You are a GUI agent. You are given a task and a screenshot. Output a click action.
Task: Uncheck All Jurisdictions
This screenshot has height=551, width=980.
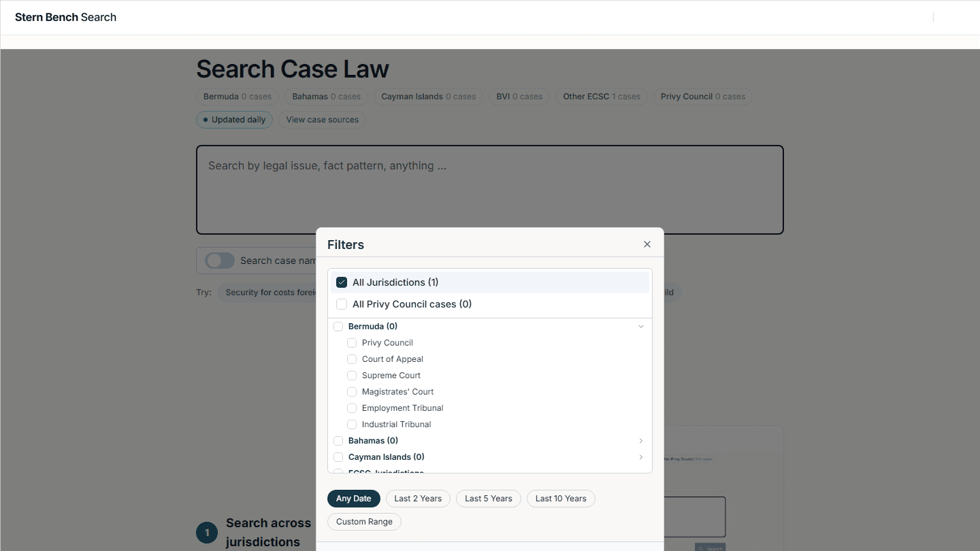(341, 281)
